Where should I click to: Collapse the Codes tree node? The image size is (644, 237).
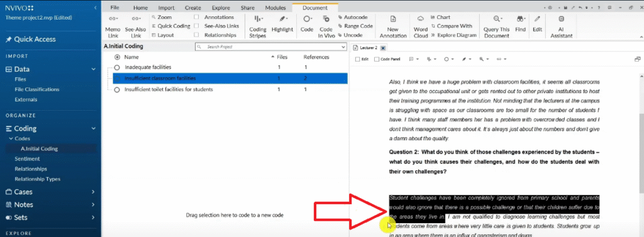point(11,139)
